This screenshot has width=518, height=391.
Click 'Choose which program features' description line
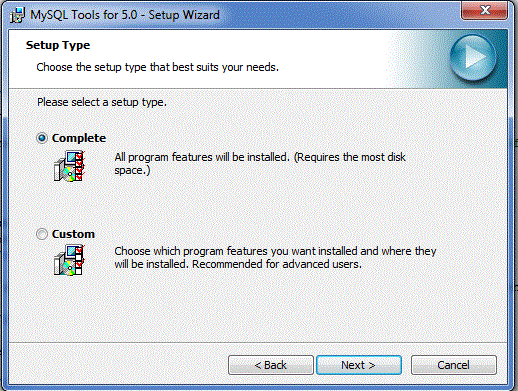[x=275, y=251]
